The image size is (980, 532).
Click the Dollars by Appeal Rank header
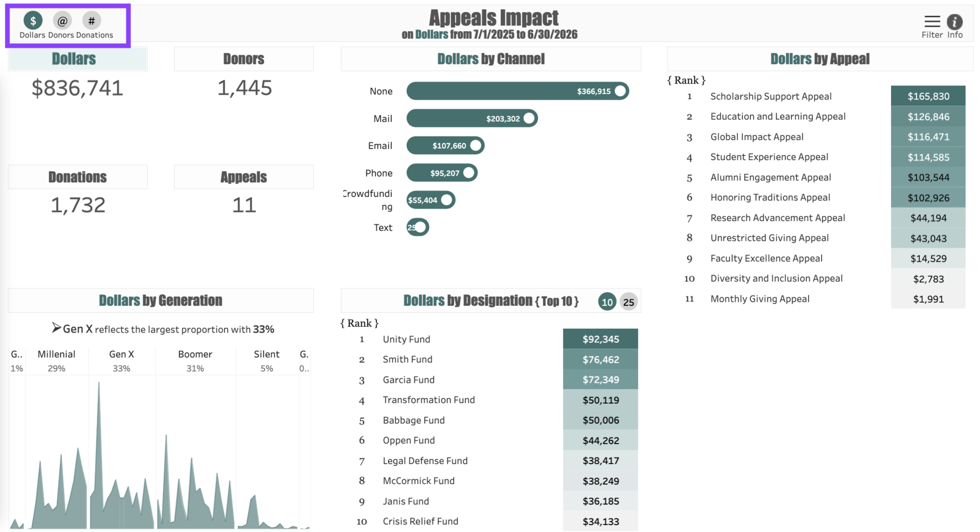point(686,80)
